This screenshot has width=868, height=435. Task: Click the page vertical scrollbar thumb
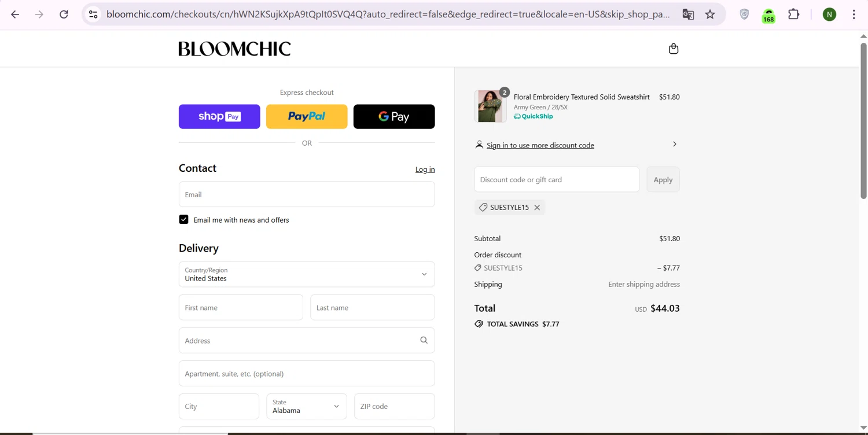(x=863, y=120)
